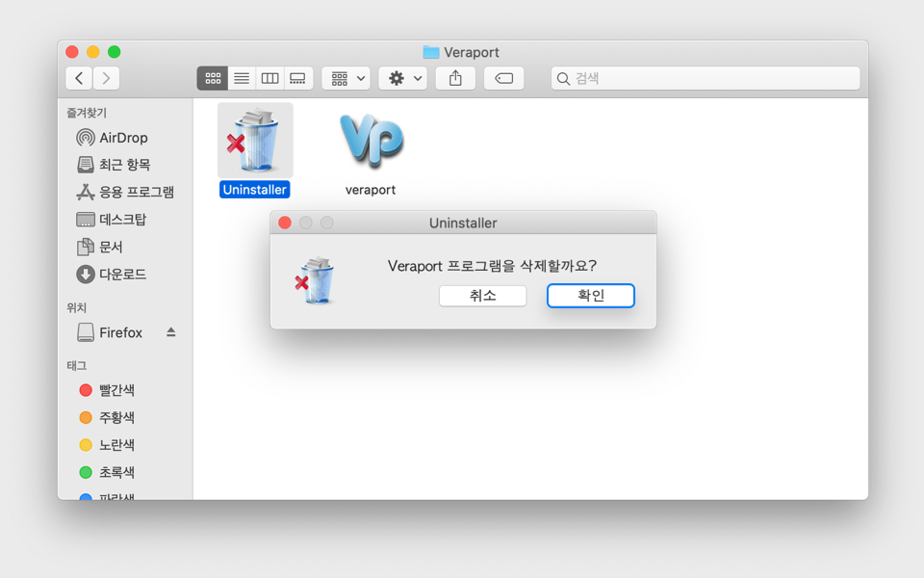Click 확인 to confirm uninstall
The height and width of the screenshot is (578, 924).
pos(590,296)
